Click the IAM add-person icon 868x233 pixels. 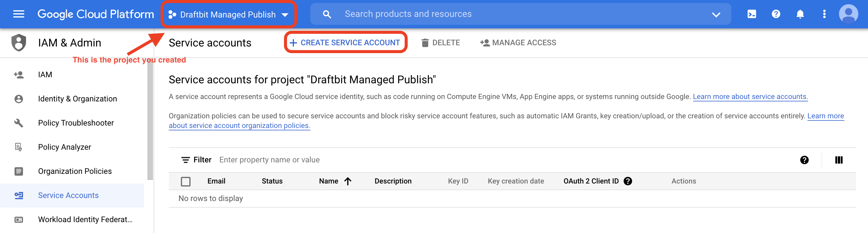(x=19, y=75)
